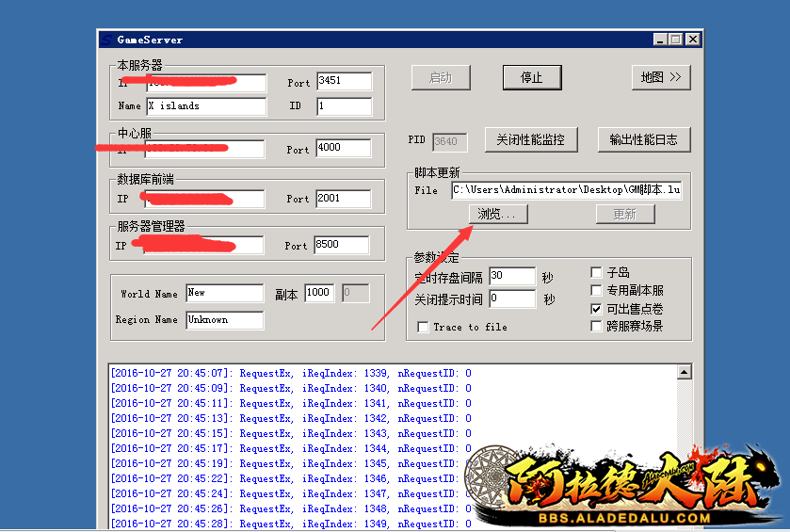790x532 pixels.
Task: Click the GameServer title bar app icon
Action: point(106,40)
